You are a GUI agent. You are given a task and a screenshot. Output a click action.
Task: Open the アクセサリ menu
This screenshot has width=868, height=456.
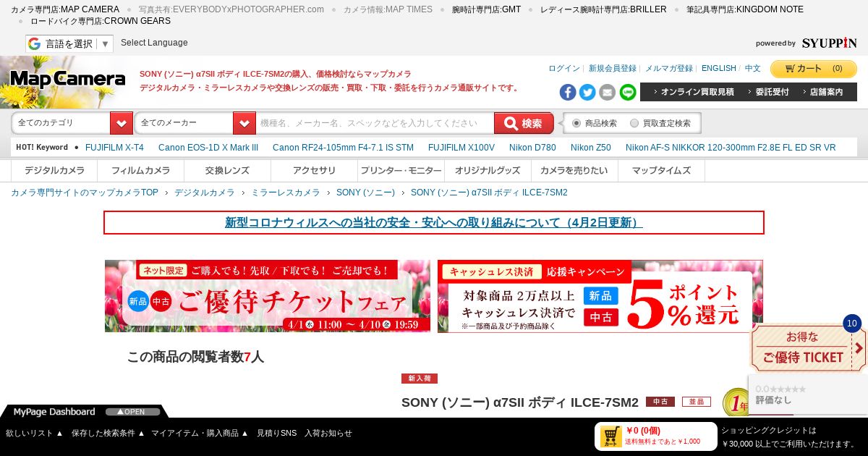315,171
